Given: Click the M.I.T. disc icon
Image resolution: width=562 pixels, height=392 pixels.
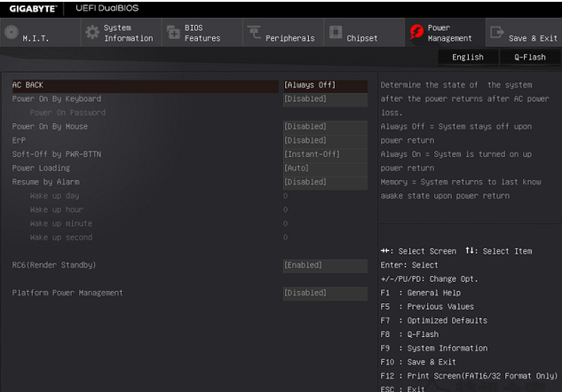Looking at the screenshot, I should (x=12, y=32).
